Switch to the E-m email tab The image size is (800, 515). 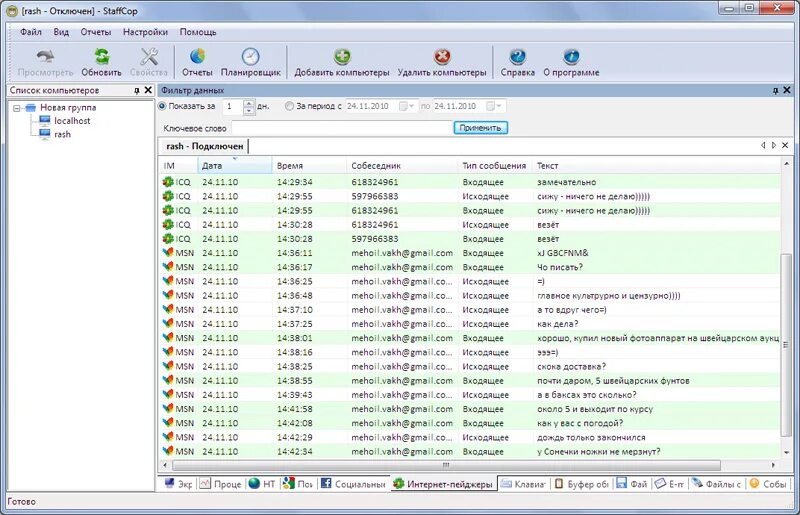pos(670,484)
